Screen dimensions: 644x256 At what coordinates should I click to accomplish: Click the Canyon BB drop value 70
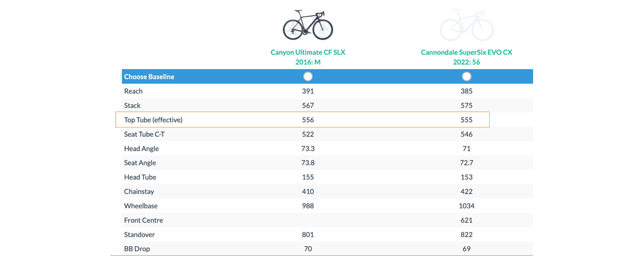click(308, 249)
